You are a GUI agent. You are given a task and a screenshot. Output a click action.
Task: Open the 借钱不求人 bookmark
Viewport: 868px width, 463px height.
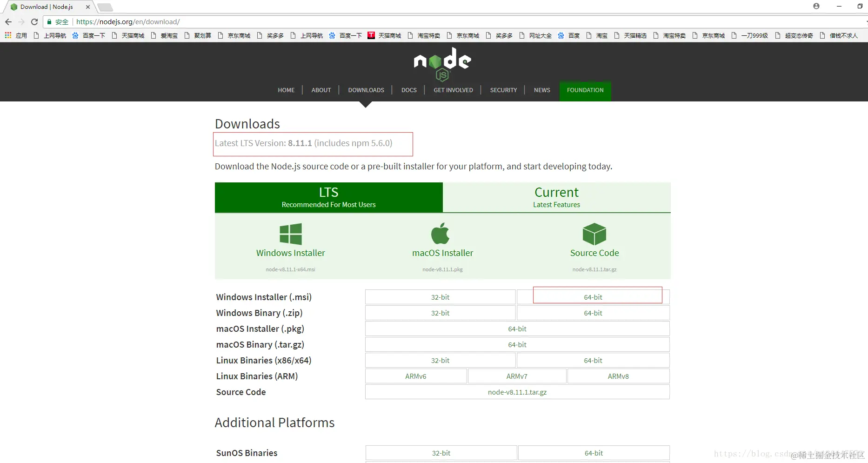[x=839, y=35]
